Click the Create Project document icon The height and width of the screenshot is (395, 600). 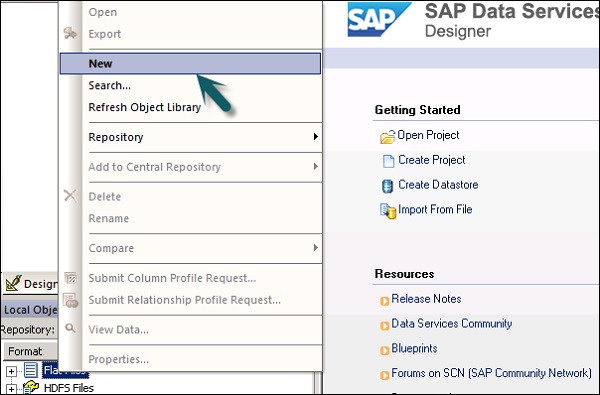pos(388,161)
